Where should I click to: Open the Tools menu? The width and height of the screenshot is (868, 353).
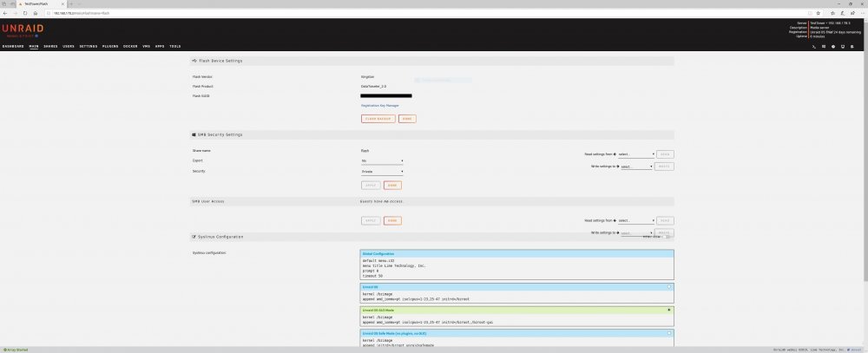point(175,47)
